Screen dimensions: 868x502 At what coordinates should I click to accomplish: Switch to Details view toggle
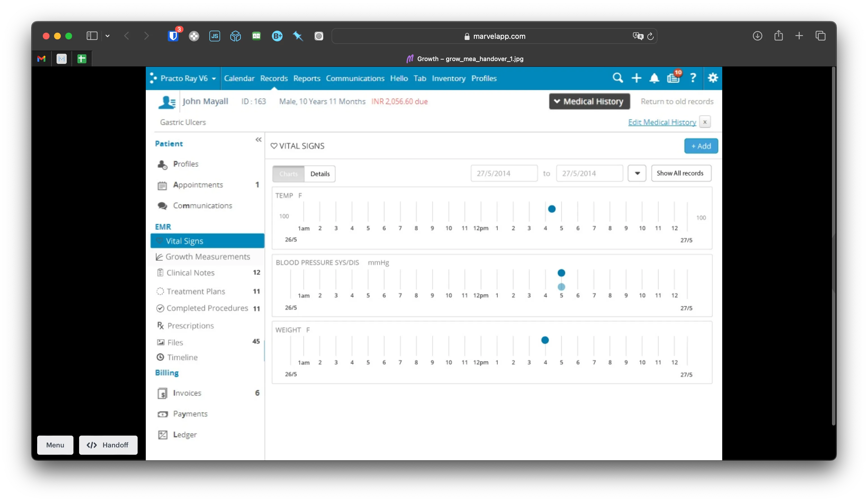point(320,174)
